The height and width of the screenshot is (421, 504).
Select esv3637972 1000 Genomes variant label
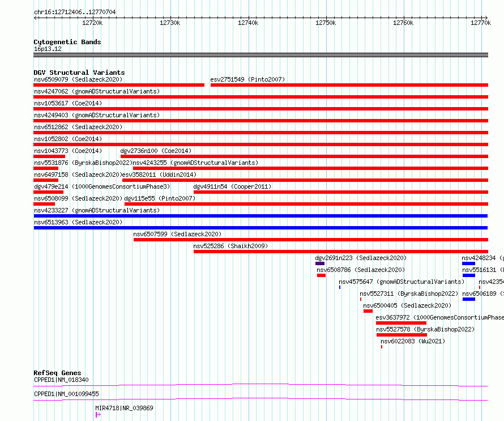(439, 317)
